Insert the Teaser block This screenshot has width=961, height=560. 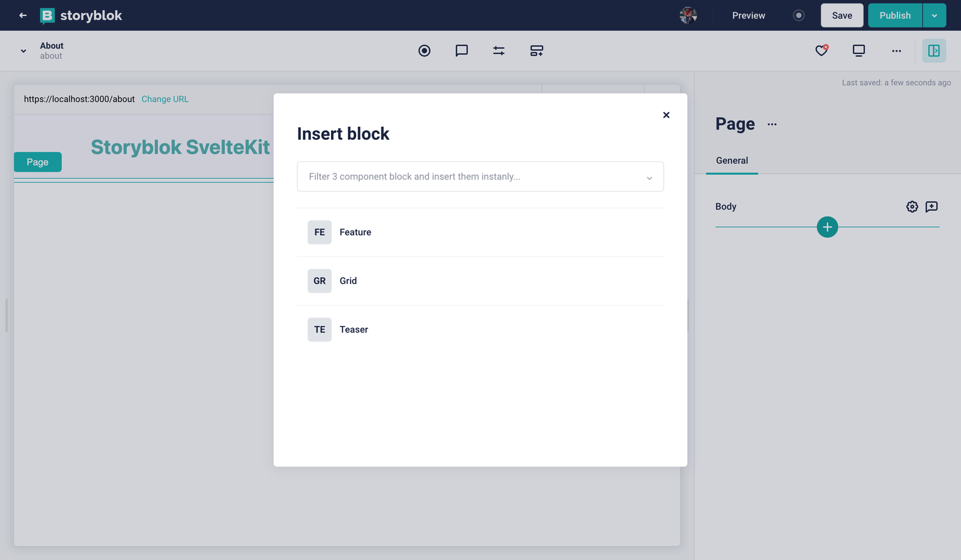(480, 330)
